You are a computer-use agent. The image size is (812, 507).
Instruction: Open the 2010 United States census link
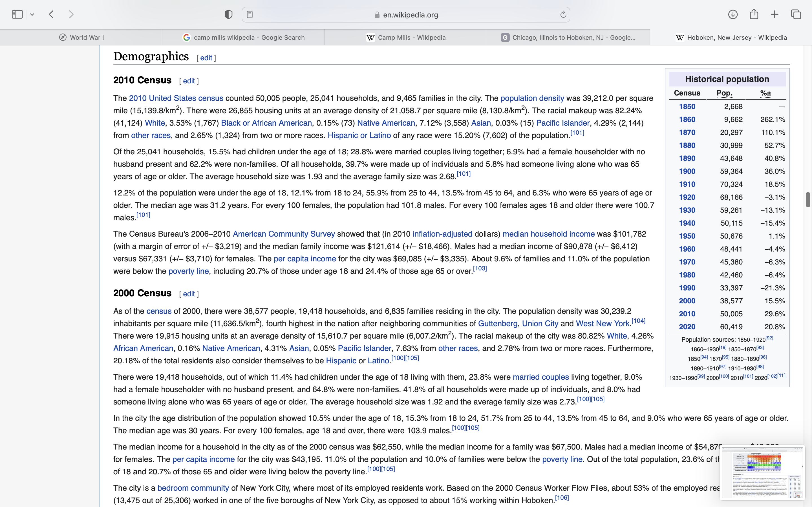pyautogui.click(x=176, y=98)
